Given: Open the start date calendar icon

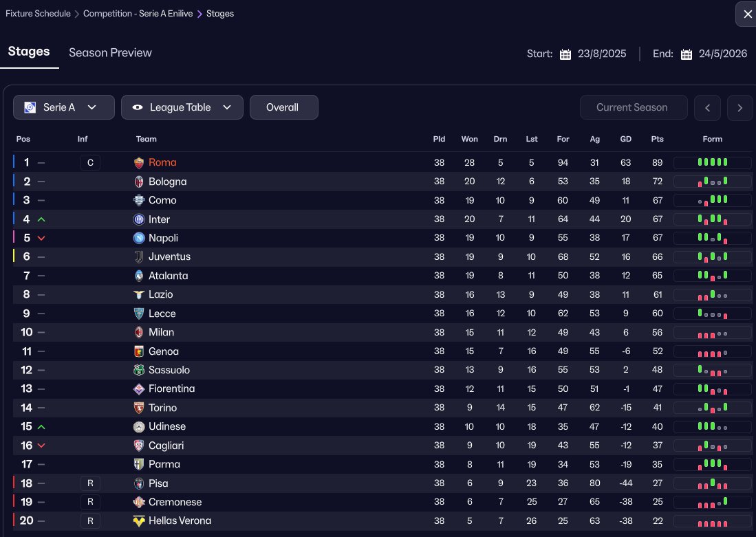Looking at the screenshot, I should point(565,54).
